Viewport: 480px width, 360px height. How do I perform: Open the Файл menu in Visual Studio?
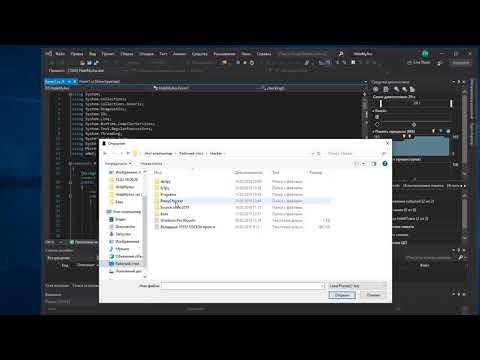tap(60, 54)
